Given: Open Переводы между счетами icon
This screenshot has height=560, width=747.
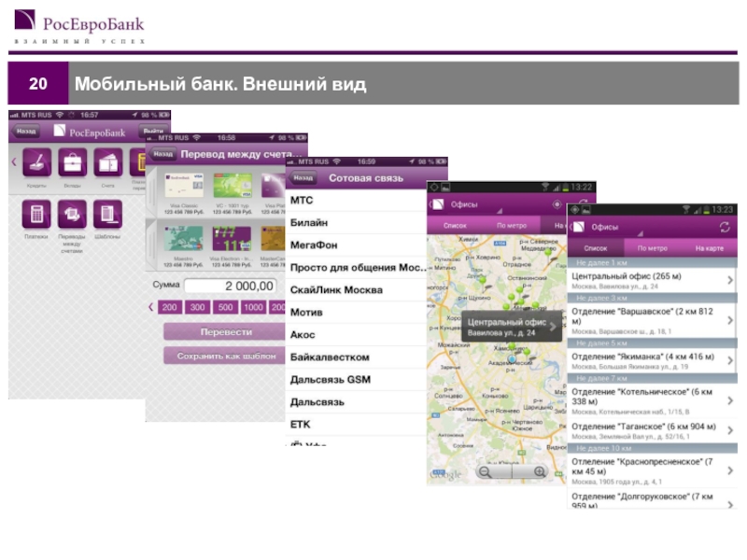Looking at the screenshot, I should pyautogui.click(x=72, y=215).
